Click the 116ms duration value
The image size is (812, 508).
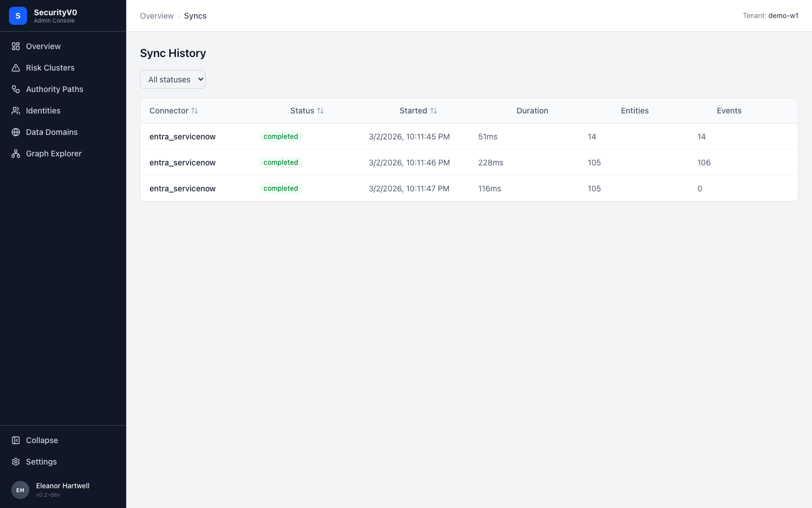pyautogui.click(x=489, y=189)
